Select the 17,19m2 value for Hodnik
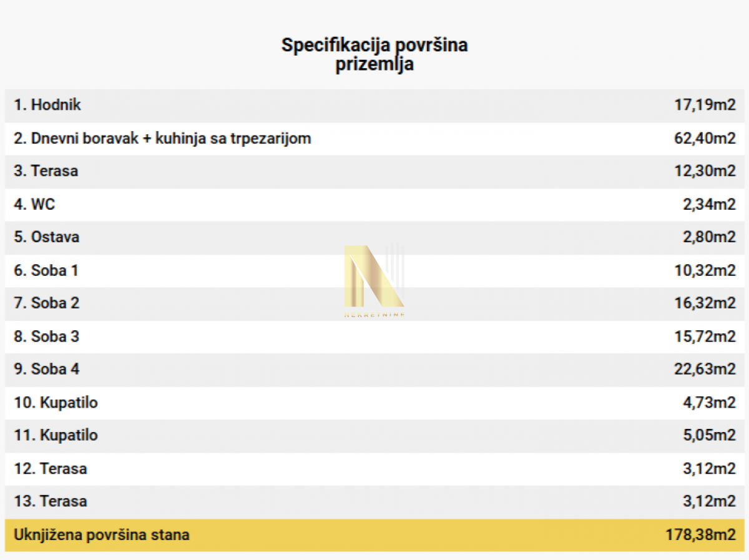This screenshot has width=749, height=560. 705,105
